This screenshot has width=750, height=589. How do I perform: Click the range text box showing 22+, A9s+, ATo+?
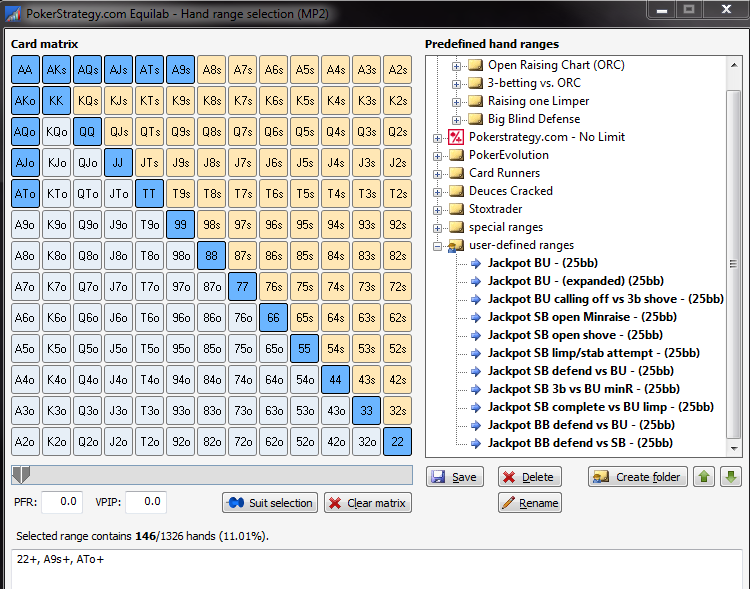click(x=376, y=569)
